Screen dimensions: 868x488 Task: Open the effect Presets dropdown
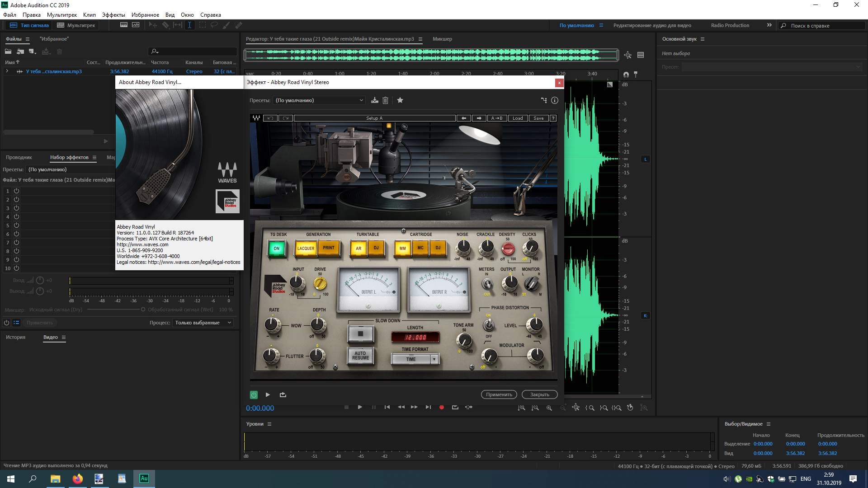click(319, 100)
